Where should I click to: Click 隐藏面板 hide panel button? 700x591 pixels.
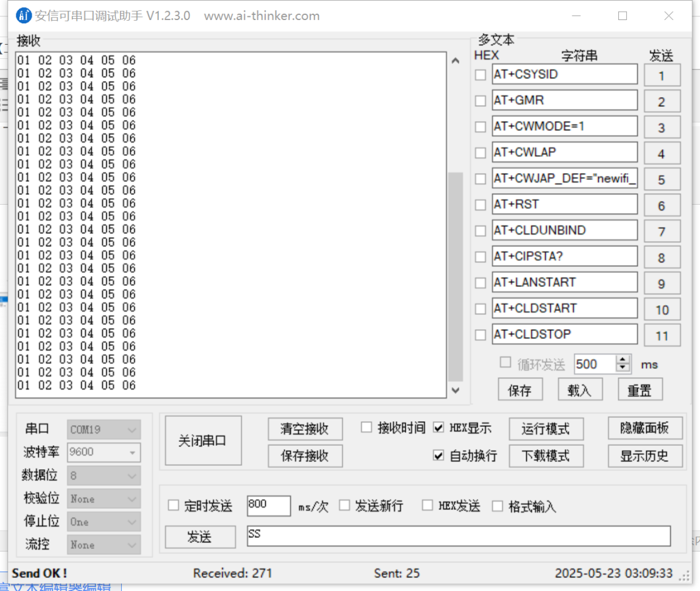coord(645,428)
